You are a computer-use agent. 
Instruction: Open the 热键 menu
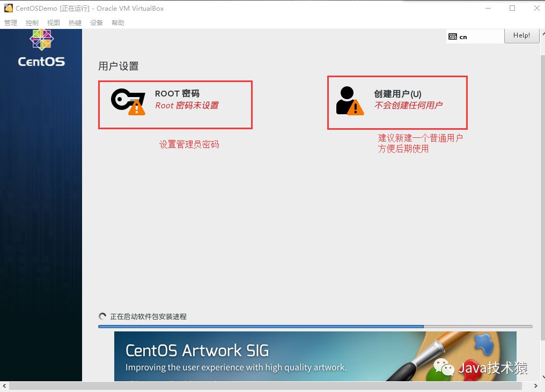75,23
